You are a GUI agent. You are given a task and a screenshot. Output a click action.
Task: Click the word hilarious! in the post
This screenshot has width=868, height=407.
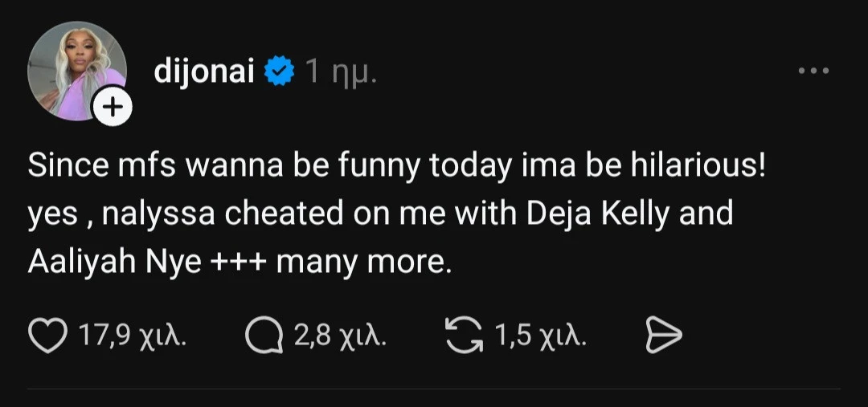coord(697,166)
